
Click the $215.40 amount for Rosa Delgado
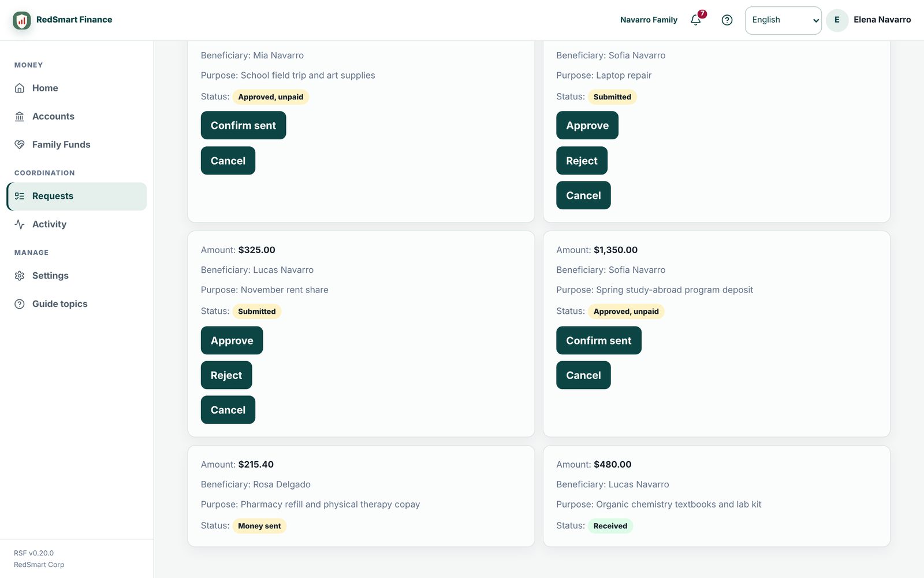click(256, 464)
